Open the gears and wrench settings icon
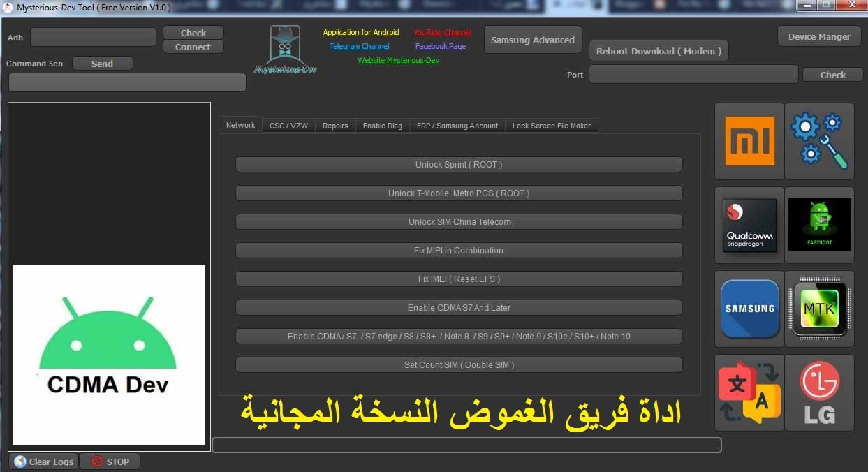 (x=819, y=141)
